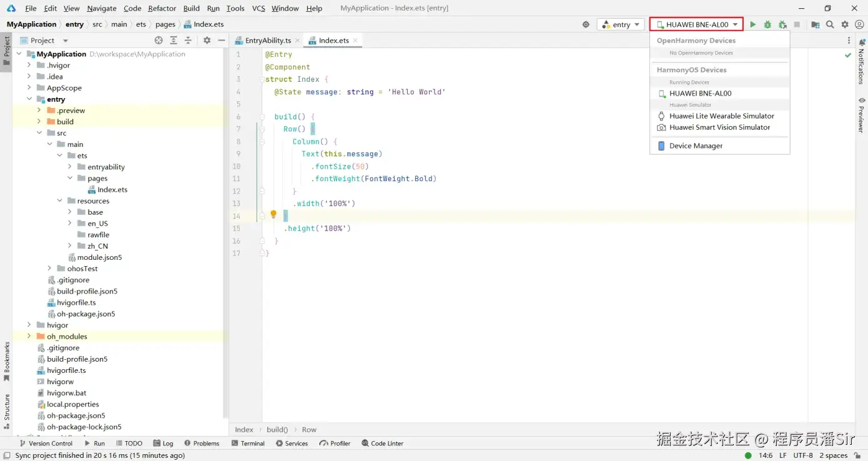The width and height of the screenshot is (868, 461).
Task: Open the Tools menu
Action: point(235,8)
